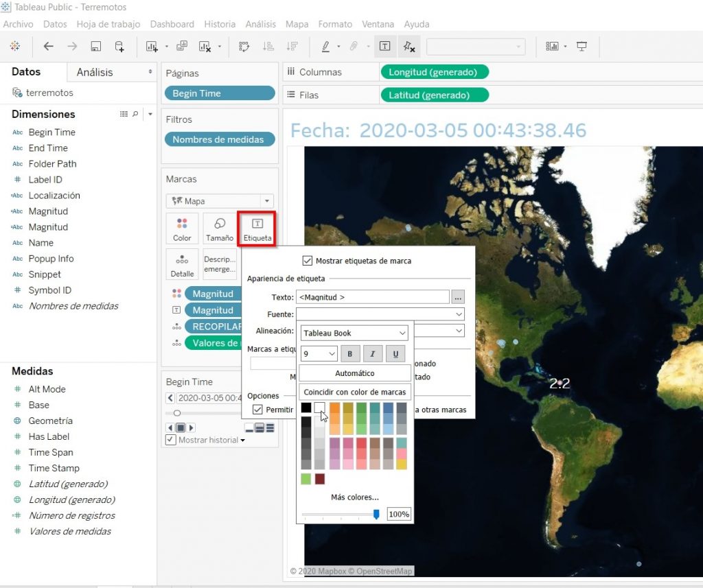Viewport: 703px width, 588px height.
Task: Click Coincidir con color de marcas
Action: (x=354, y=392)
